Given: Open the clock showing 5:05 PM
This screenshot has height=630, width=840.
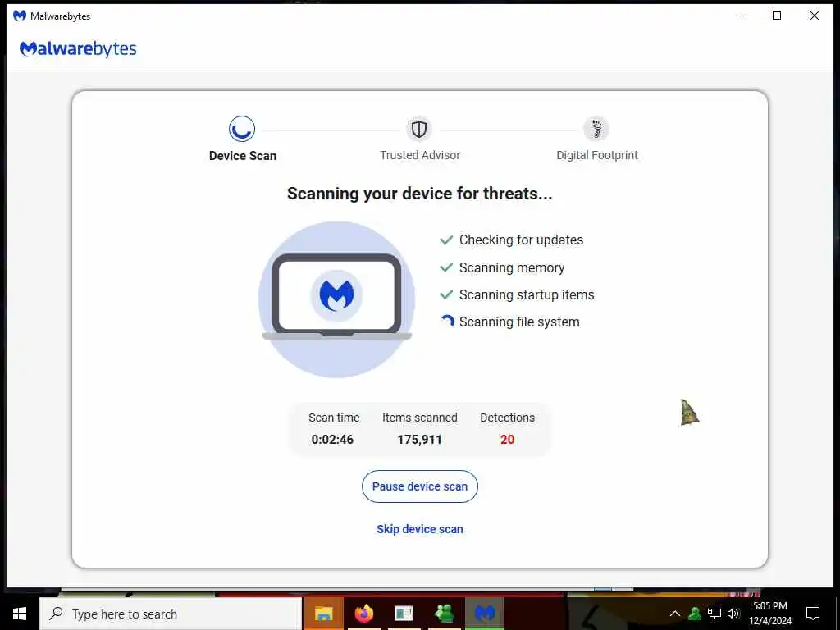Looking at the screenshot, I should 770,614.
